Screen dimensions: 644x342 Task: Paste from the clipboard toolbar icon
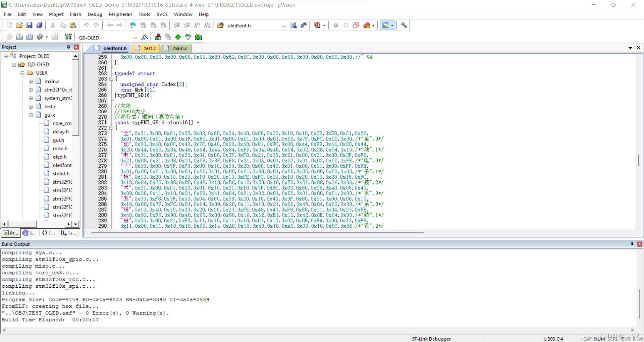73,25
